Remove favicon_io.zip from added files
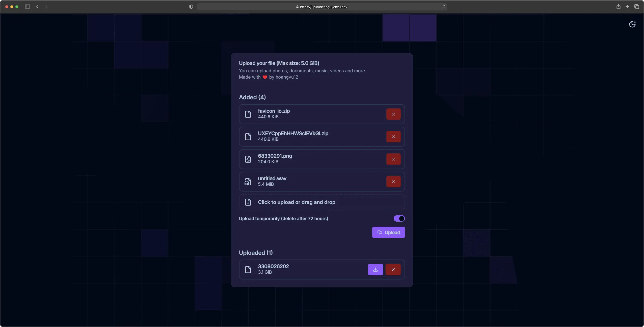The height and width of the screenshot is (327, 644). point(393,114)
